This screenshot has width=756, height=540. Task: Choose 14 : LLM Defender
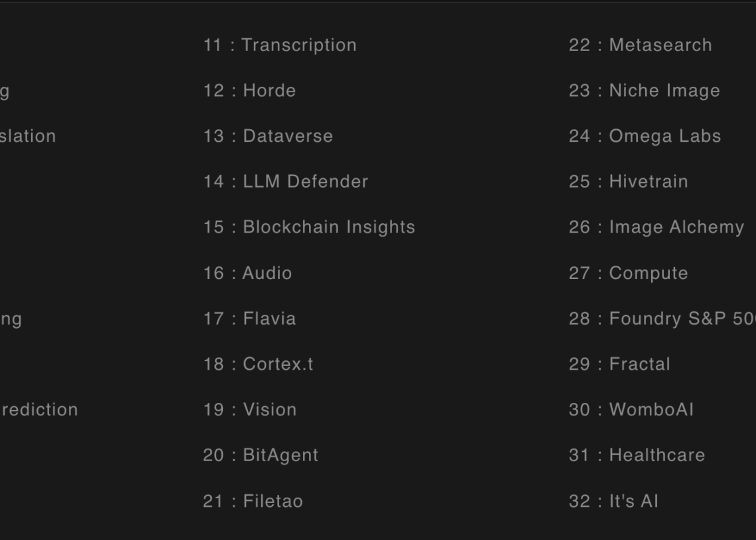point(285,182)
